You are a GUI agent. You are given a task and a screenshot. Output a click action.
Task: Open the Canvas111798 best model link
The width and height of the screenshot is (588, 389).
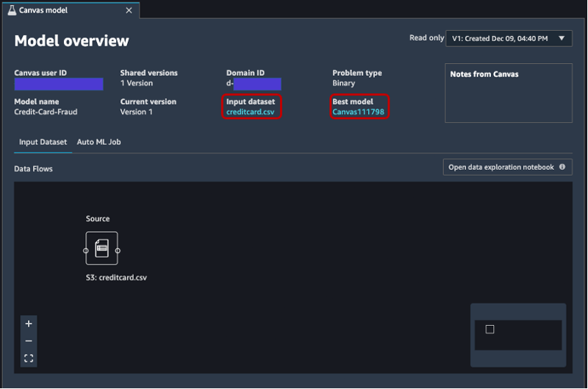pyautogui.click(x=358, y=112)
